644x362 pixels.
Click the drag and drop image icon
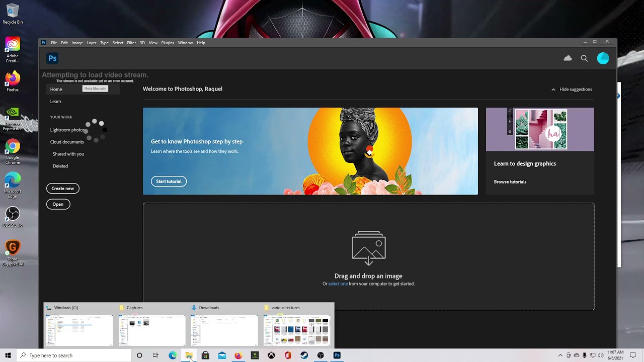(369, 248)
